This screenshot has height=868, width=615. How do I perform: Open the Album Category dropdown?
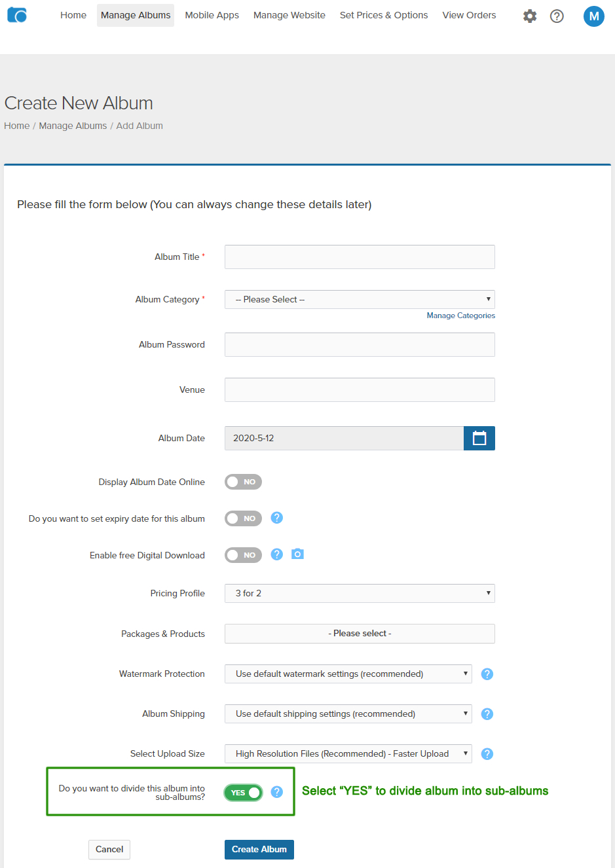[x=360, y=299]
